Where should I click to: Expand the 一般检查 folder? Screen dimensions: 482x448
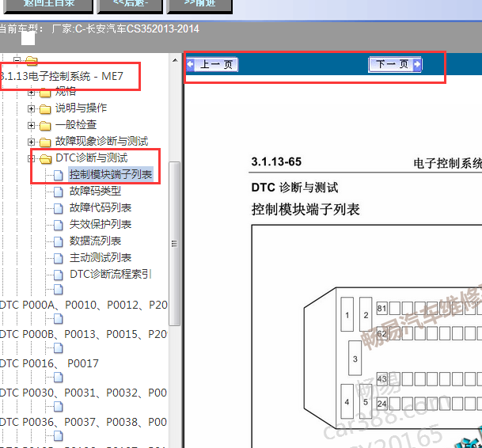(x=31, y=125)
